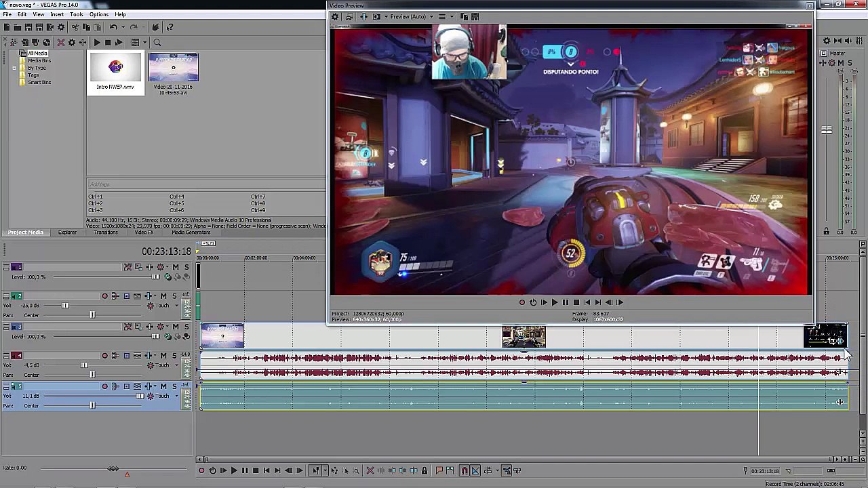
Task: Select the gameplay clip thumbnail on track 3
Action: coord(524,337)
